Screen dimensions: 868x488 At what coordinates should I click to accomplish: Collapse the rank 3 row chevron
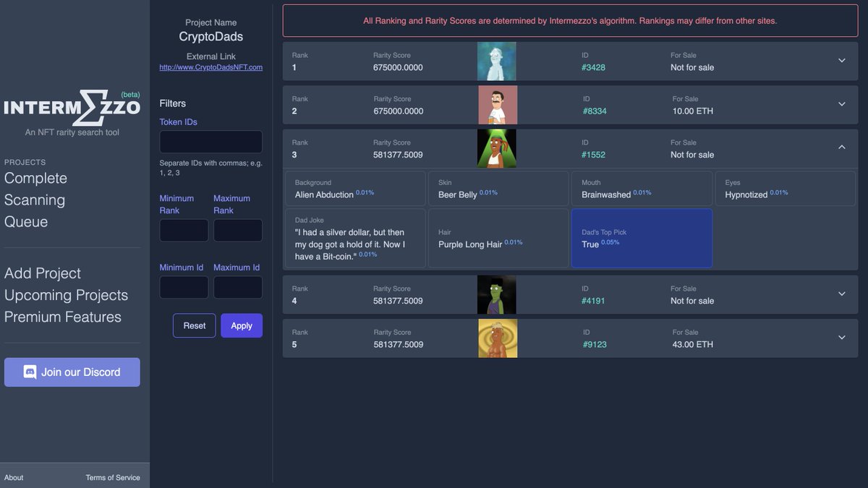(842, 147)
